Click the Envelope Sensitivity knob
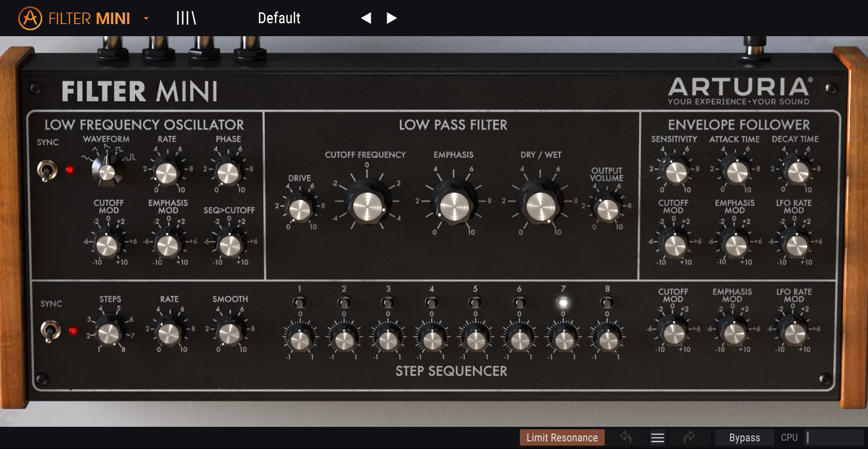The image size is (868, 449). coord(675,172)
